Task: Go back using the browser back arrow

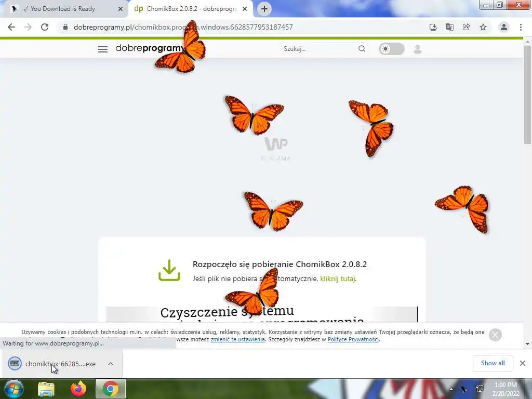Action: pyautogui.click(x=11, y=27)
